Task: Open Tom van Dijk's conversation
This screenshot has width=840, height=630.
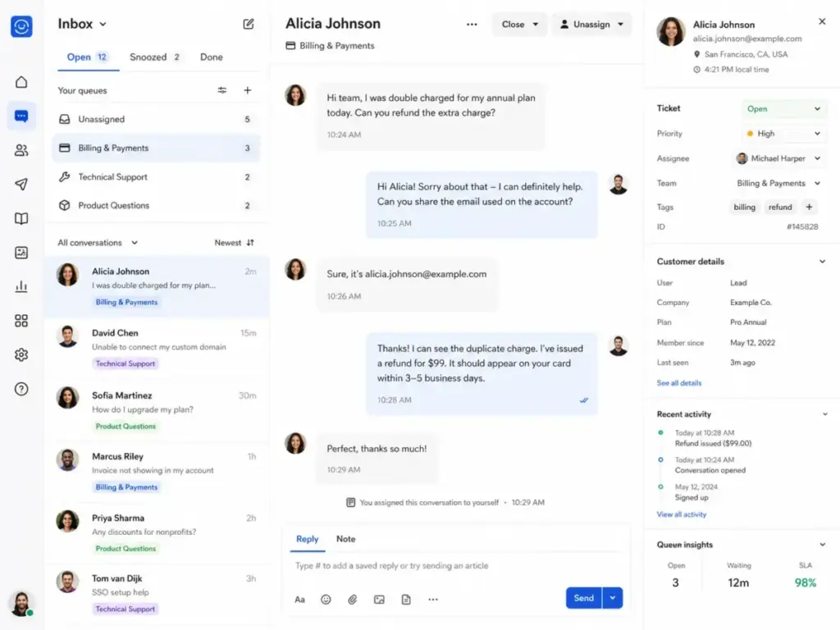Action: 157,594
